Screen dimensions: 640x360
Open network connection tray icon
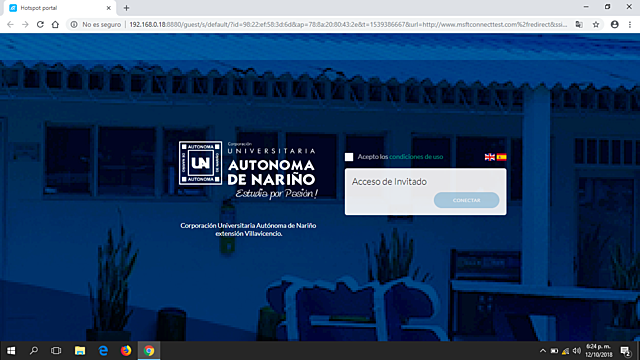[565, 351]
